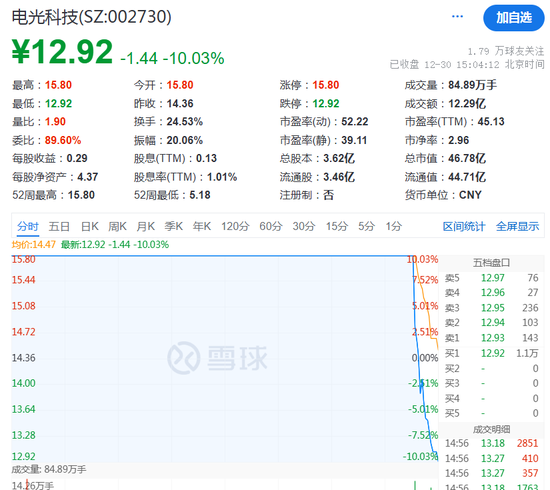
Task: Select the 卖3 order row at 12.95
Action: pyautogui.click(x=491, y=308)
